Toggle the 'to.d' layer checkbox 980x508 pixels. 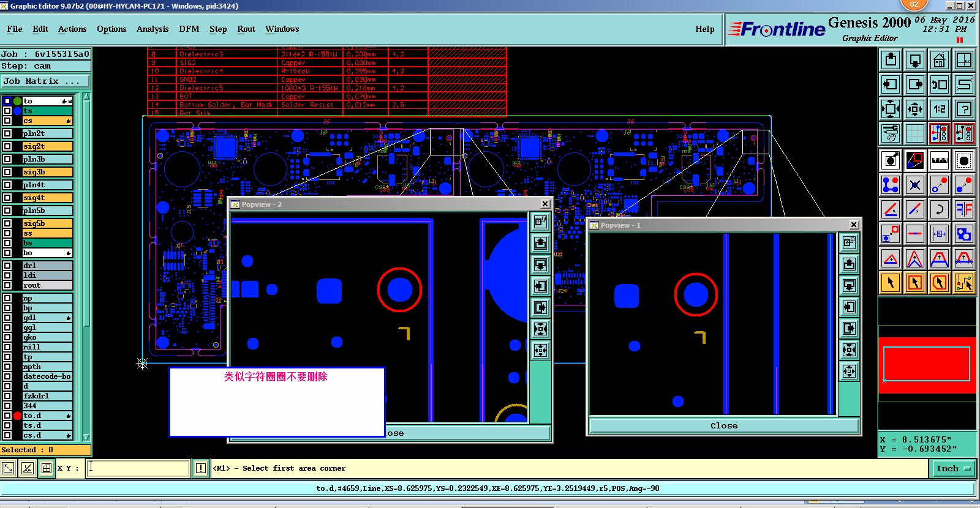(x=7, y=416)
